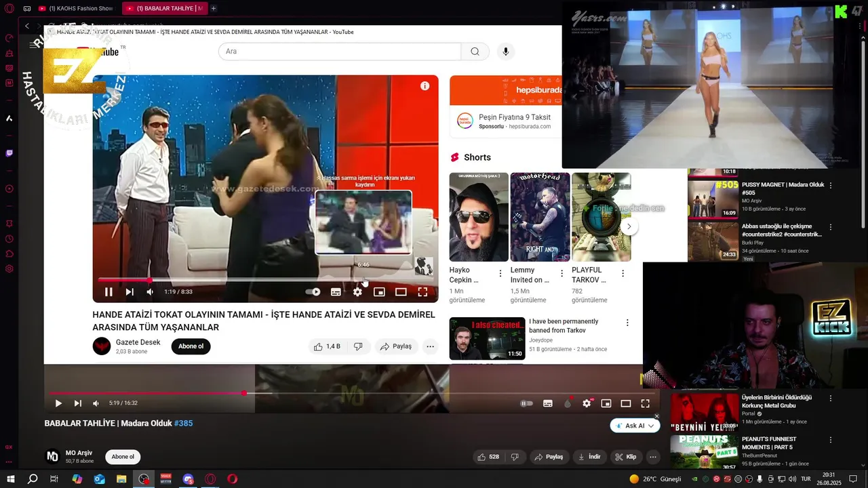
Task: Dismiss the Ask AI bubble
Action: (656, 416)
